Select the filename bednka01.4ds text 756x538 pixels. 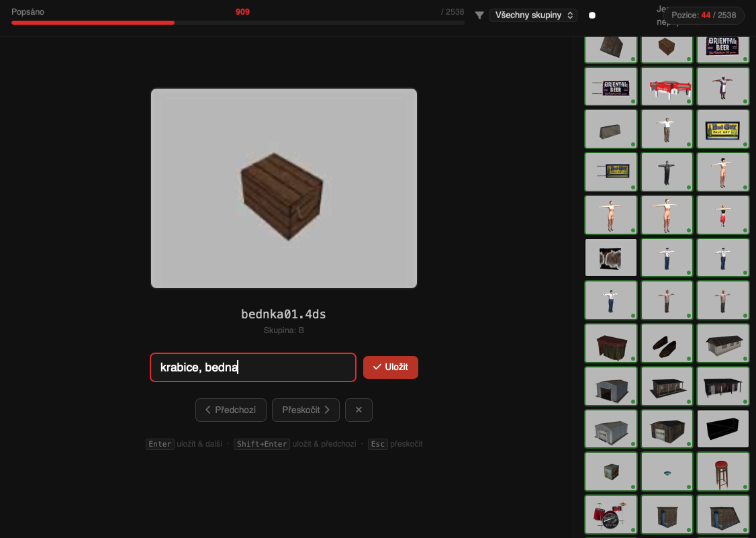tap(283, 314)
